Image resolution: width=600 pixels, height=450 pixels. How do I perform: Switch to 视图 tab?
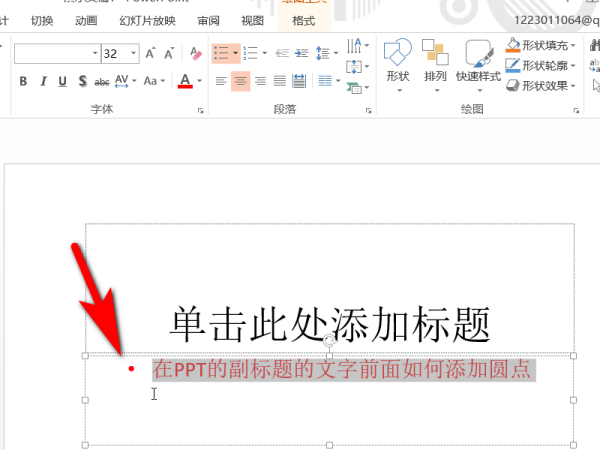point(253,21)
